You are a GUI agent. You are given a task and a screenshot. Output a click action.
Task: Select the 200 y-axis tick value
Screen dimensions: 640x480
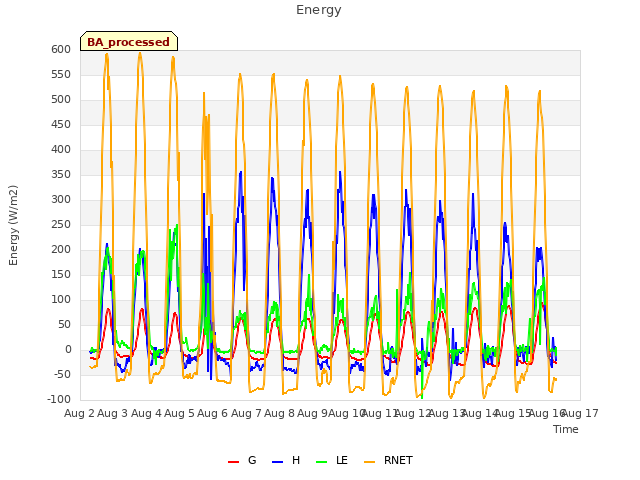pos(61,249)
